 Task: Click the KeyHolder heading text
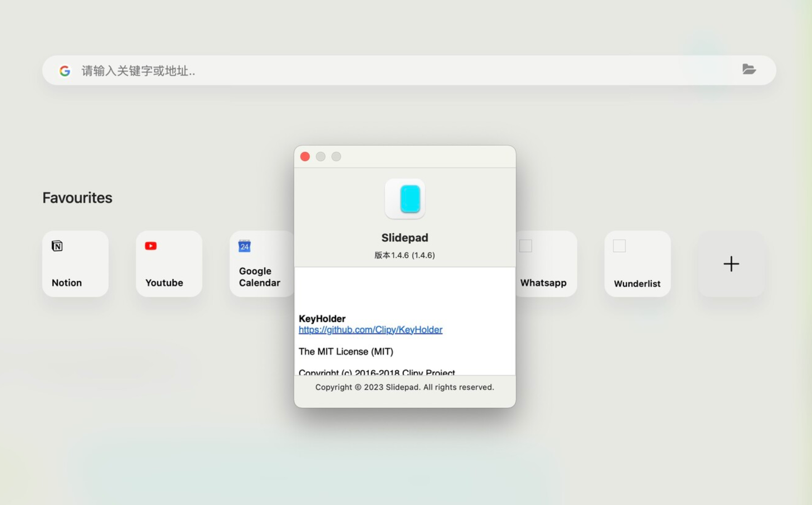322,319
